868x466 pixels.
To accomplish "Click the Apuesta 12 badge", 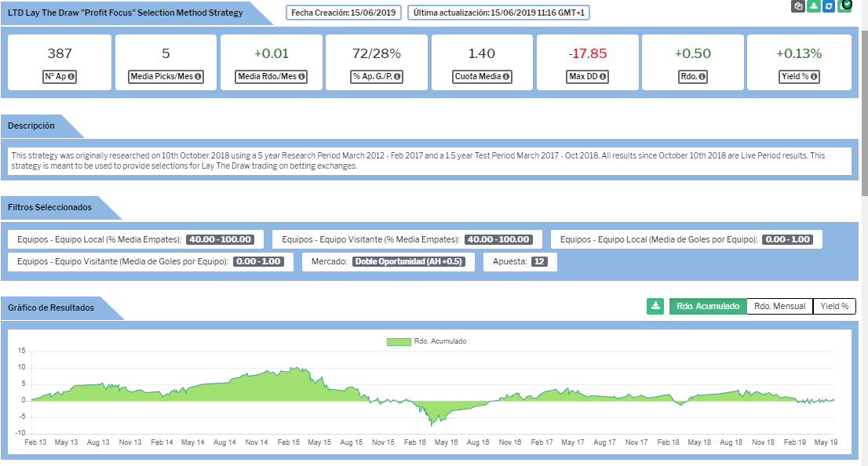I will click(x=539, y=261).
